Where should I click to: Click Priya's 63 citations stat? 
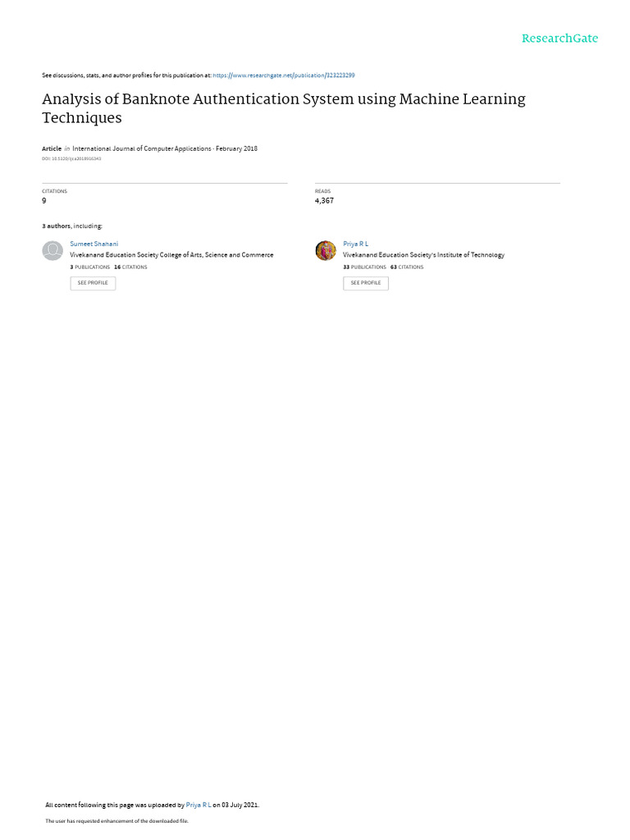[x=407, y=267]
